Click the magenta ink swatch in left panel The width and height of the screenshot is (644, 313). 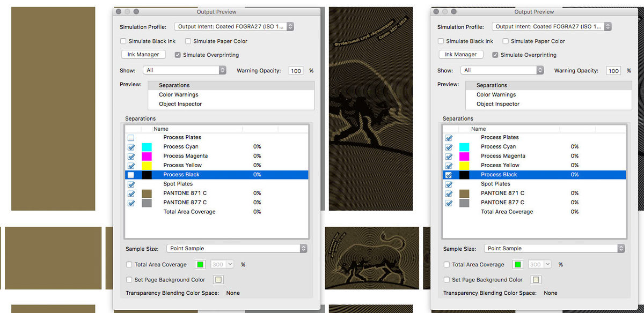(x=147, y=156)
